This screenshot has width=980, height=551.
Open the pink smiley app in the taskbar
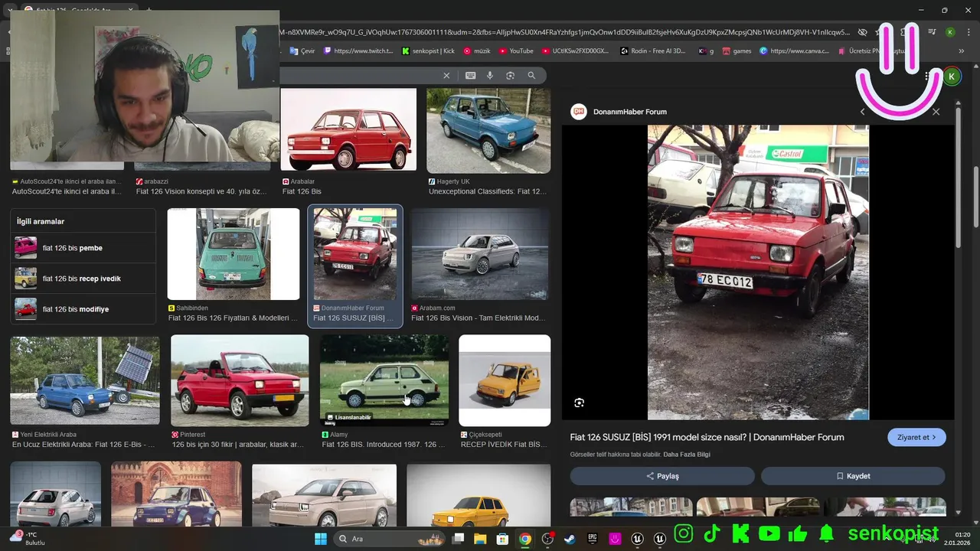coord(615,539)
